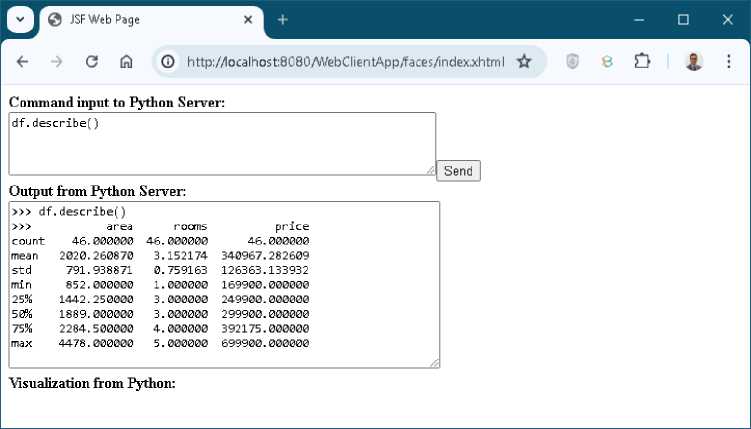751x429 pixels.
Task: Open the Extensions puzzle menu
Action: click(x=642, y=61)
